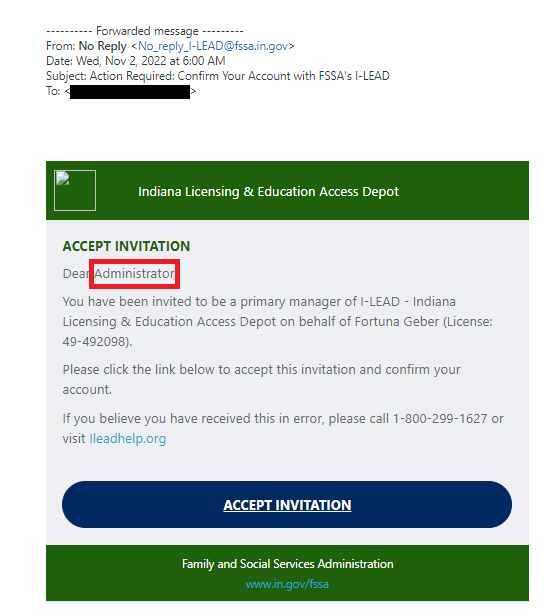Click the Fortuna Geber name in message
The width and height of the screenshot is (554, 615).
(397, 322)
